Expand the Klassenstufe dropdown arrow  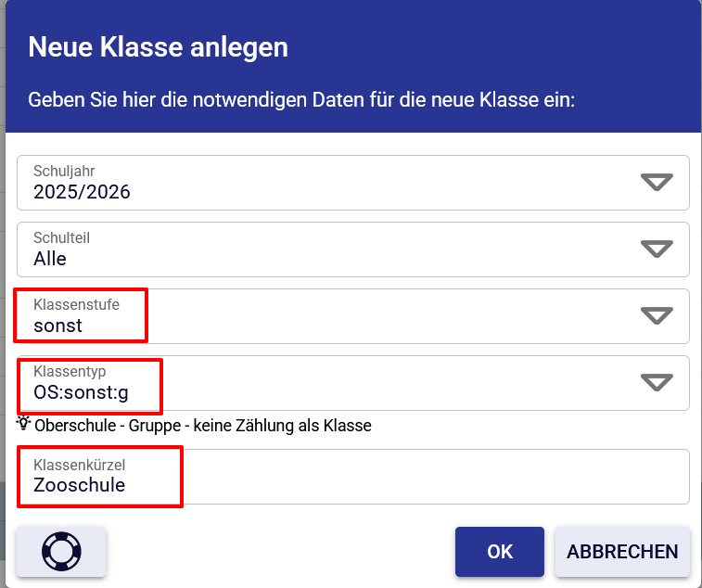[x=657, y=316]
